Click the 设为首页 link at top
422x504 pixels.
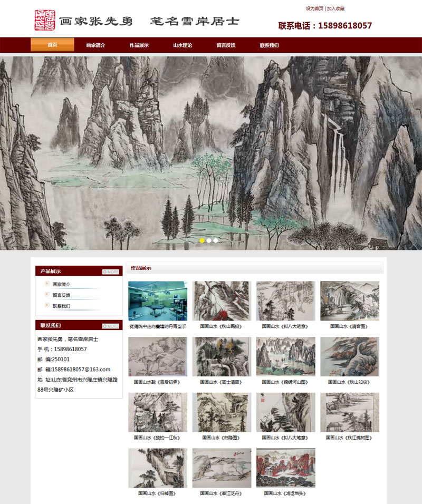click(314, 8)
